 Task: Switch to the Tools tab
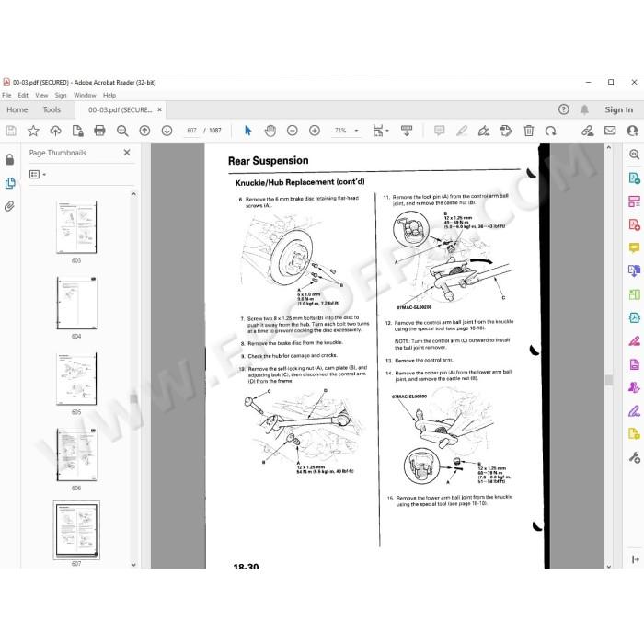click(52, 109)
